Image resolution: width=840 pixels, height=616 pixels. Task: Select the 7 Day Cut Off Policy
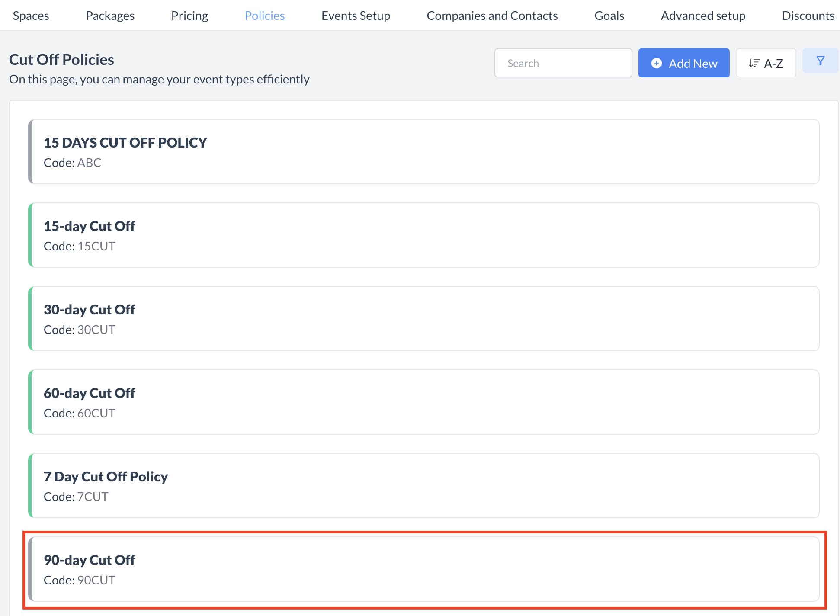coord(423,485)
